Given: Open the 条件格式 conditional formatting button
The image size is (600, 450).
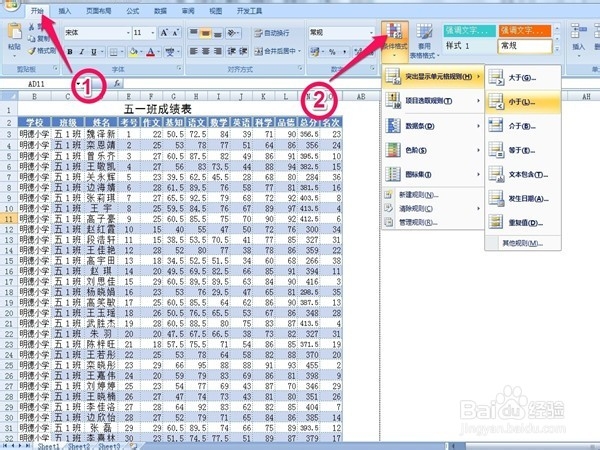Looking at the screenshot, I should pyautogui.click(x=395, y=40).
